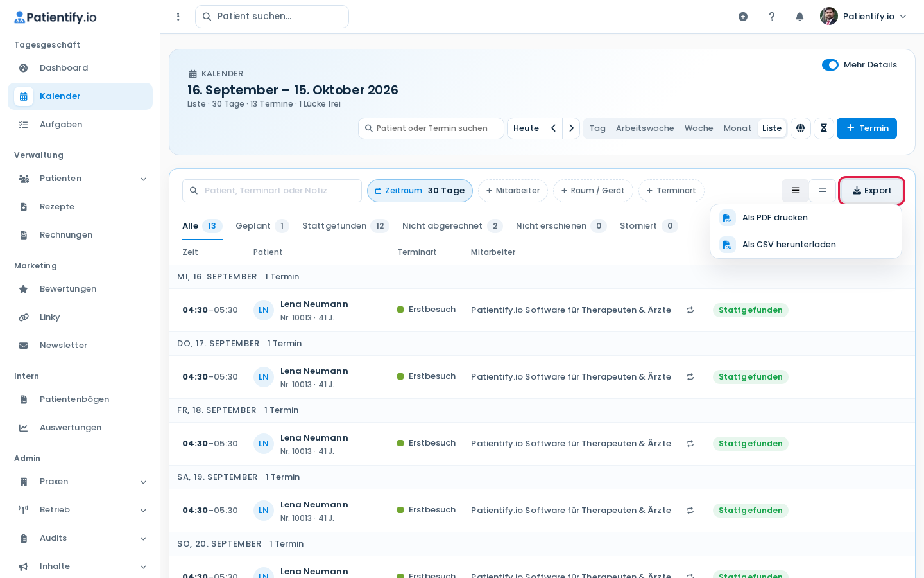Open the Patientify.io account dropdown

click(864, 17)
